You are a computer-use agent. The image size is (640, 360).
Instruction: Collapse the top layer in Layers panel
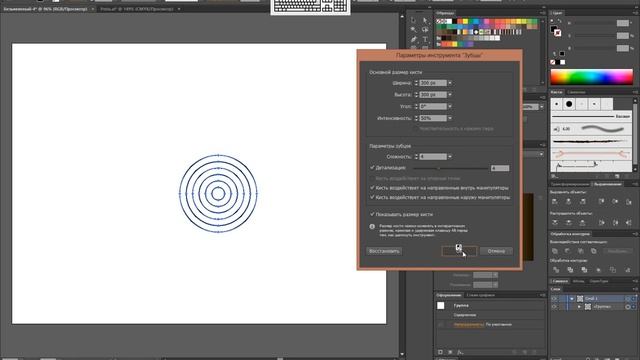pos(571,299)
